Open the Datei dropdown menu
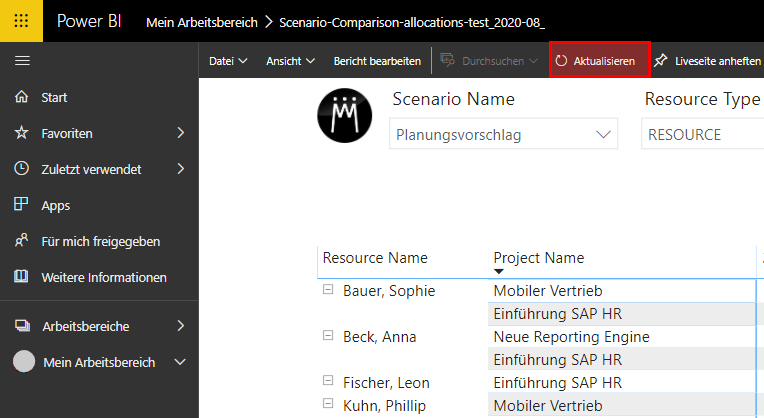 pyautogui.click(x=228, y=61)
